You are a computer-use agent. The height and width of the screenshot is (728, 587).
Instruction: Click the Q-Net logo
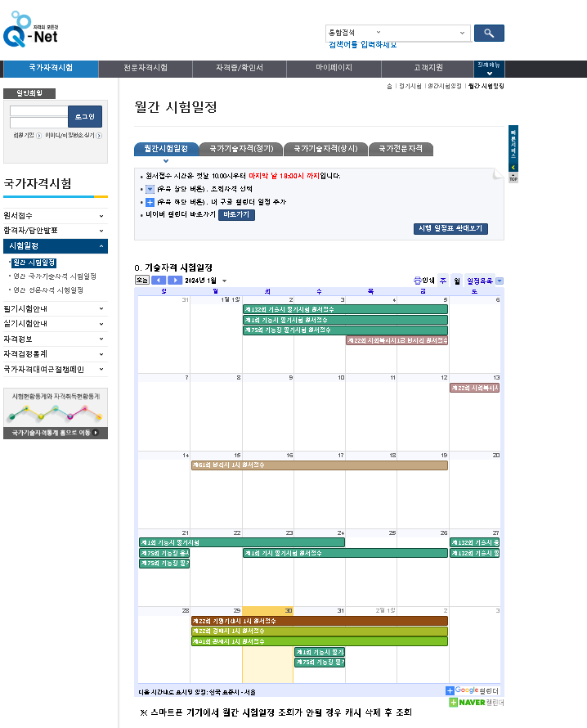(x=31, y=29)
